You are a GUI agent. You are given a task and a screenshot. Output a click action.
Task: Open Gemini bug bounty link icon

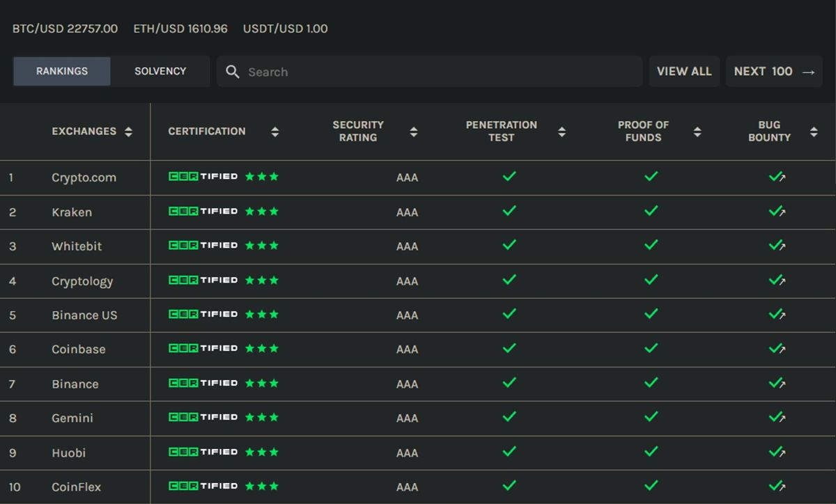(x=777, y=418)
